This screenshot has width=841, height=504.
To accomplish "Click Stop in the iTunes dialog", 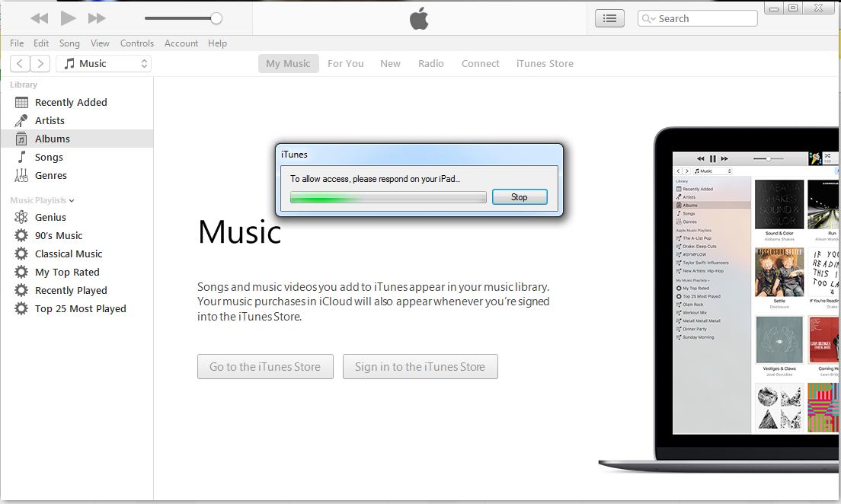I will point(520,196).
